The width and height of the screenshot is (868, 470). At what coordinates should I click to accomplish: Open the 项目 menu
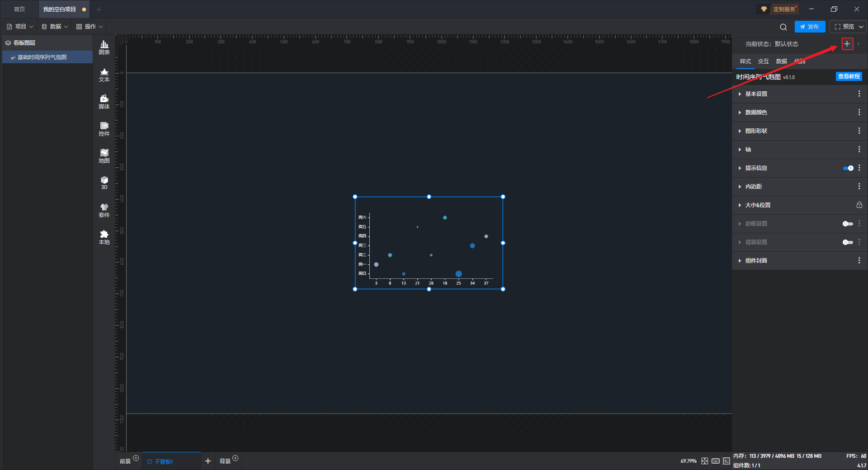pos(20,27)
